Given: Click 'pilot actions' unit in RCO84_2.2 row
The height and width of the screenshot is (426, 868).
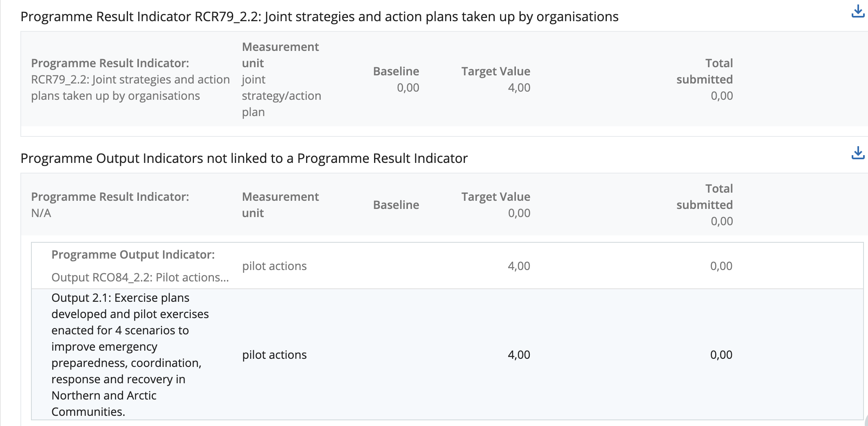Looking at the screenshot, I should (x=274, y=266).
